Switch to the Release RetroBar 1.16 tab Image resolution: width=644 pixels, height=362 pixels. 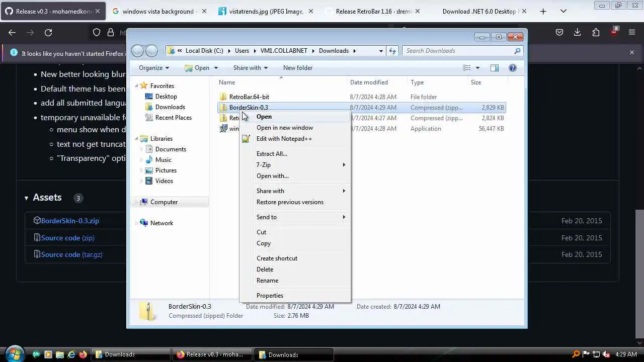(x=374, y=11)
